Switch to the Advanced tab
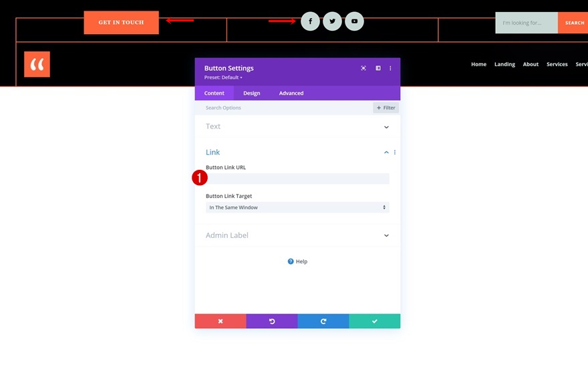The image size is (588, 381). [291, 93]
